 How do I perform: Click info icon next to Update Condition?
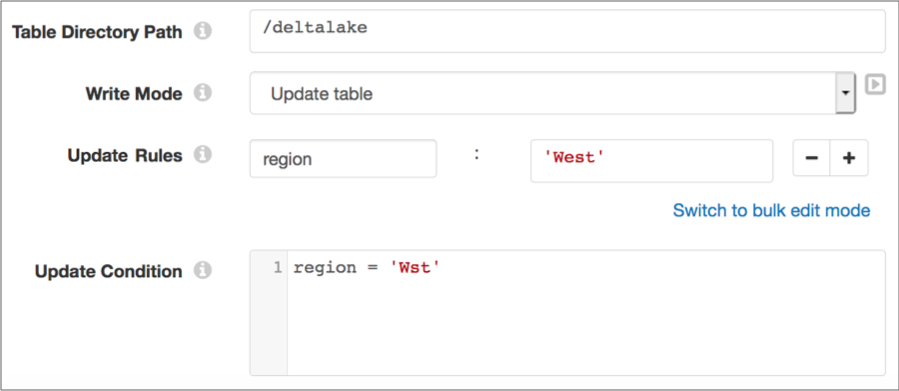pos(202,271)
